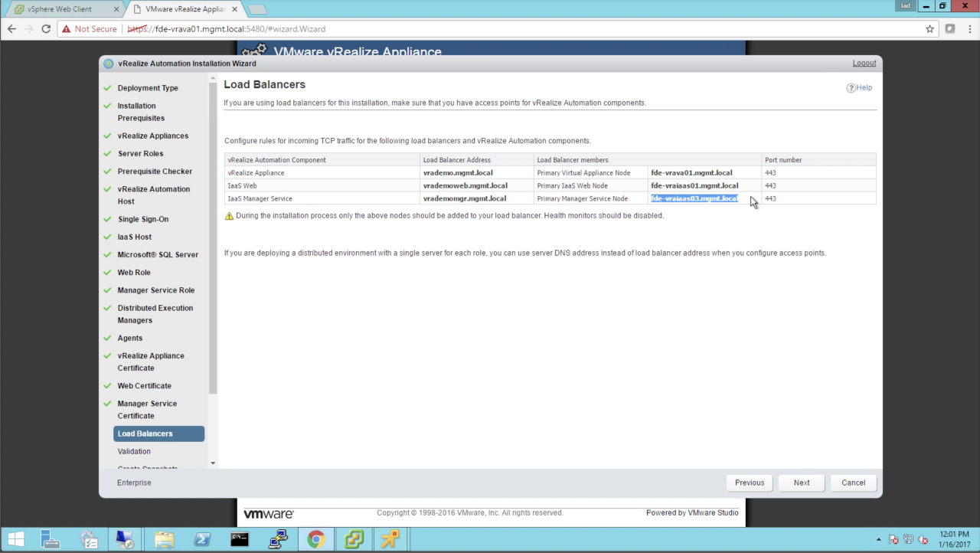Select the Microsoft SQL Server step
Image resolution: width=980 pixels, height=553 pixels.
point(158,254)
